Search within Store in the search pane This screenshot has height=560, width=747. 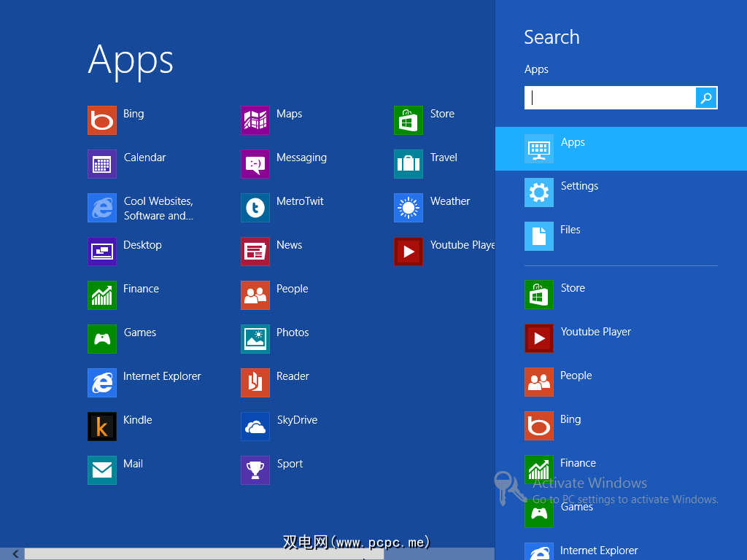(622, 295)
